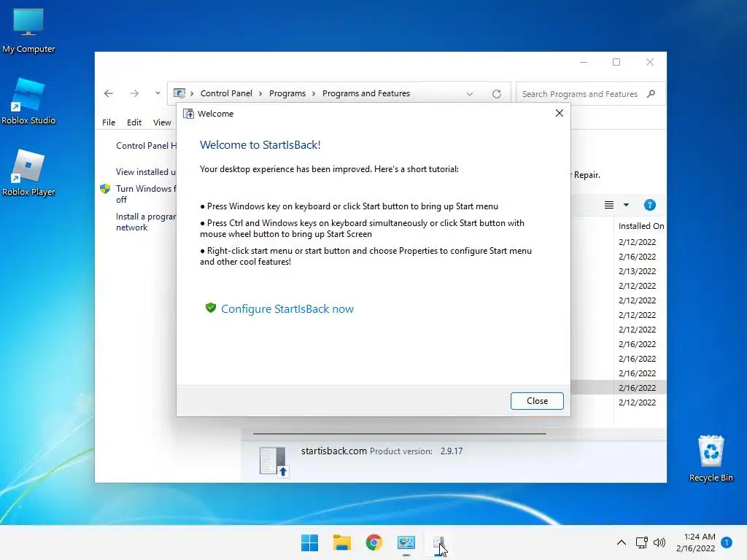Switch to Control Panel taskbar icon
Image resolution: width=747 pixels, height=560 pixels.
(x=406, y=542)
